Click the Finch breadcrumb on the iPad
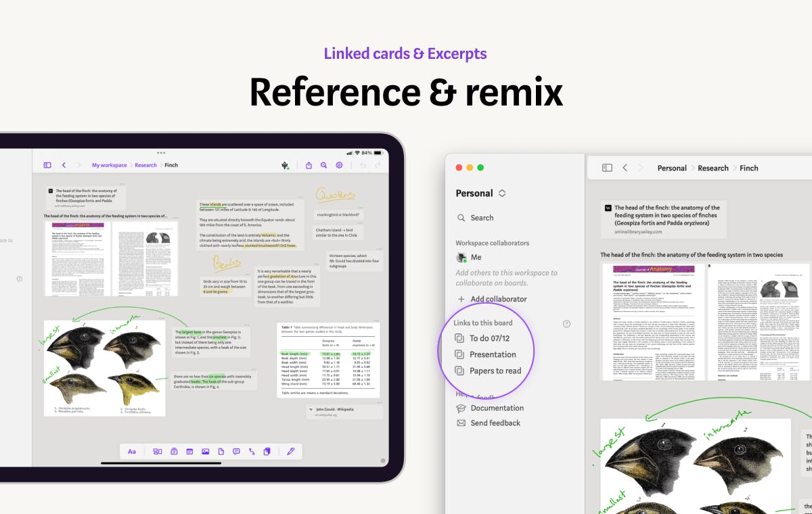 coord(171,165)
